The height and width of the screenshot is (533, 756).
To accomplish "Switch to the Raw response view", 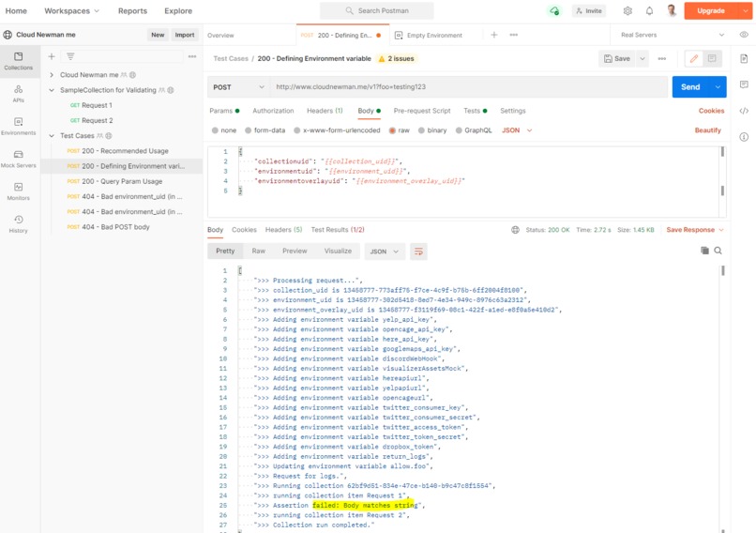I will pyautogui.click(x=259, y=251).
